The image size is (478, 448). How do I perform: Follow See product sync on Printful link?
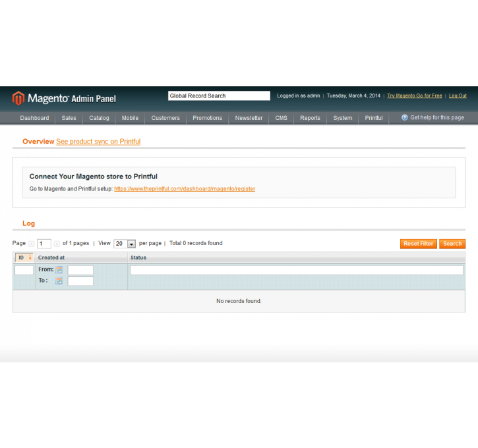[98, 142]
